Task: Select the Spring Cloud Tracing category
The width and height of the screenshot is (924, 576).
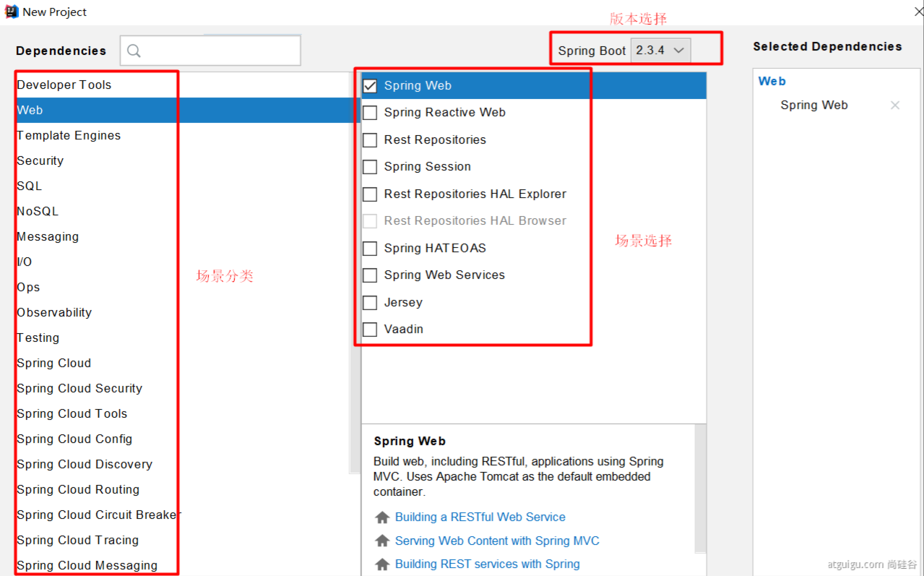Action: (182, 541)
